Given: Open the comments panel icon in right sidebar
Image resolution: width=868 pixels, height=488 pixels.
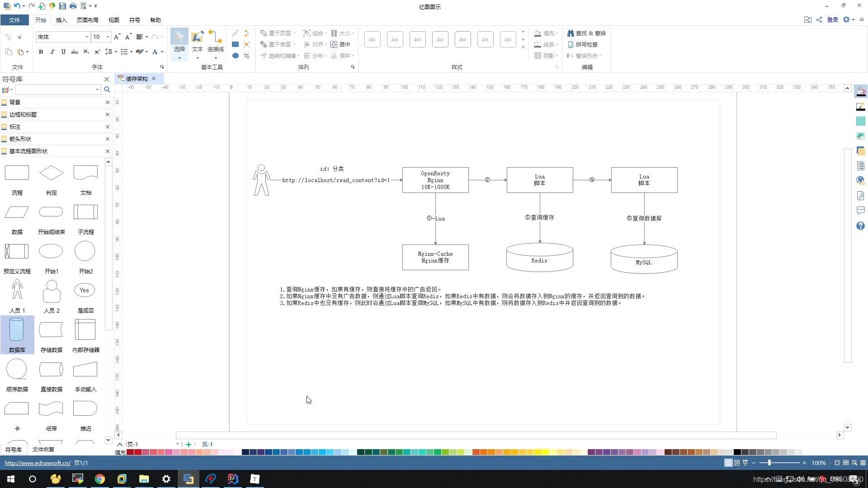Looking at the screenshot, I should point(860,211).
